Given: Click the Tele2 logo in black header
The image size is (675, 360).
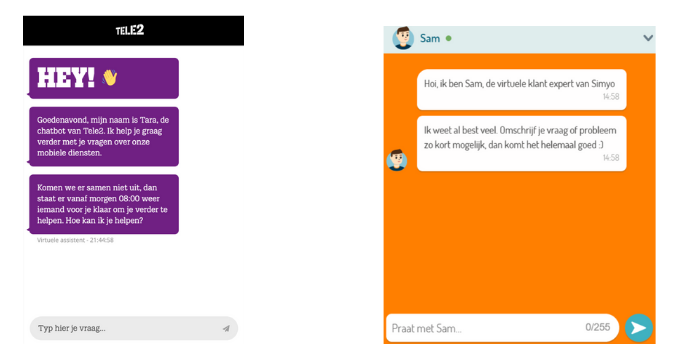Looking at the screenshot, I should click(130, 30).
